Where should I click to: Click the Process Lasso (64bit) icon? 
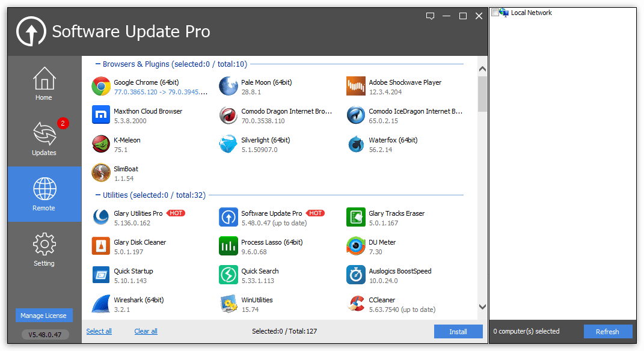[228, 246]
